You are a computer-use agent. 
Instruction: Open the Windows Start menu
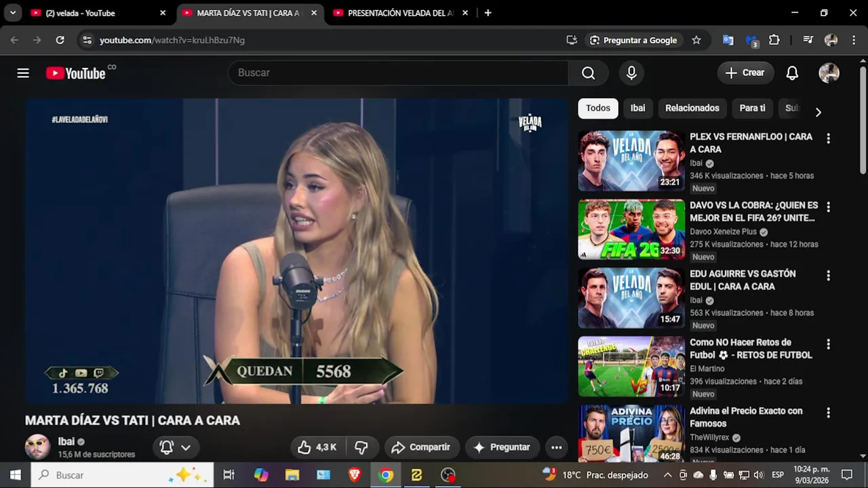click(15, 475)
